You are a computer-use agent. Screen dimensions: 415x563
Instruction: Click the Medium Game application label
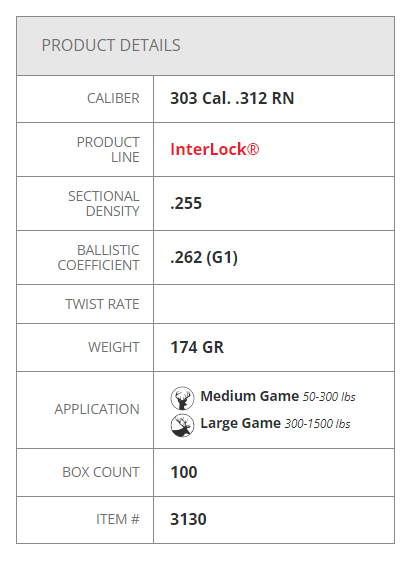[250, 396]
